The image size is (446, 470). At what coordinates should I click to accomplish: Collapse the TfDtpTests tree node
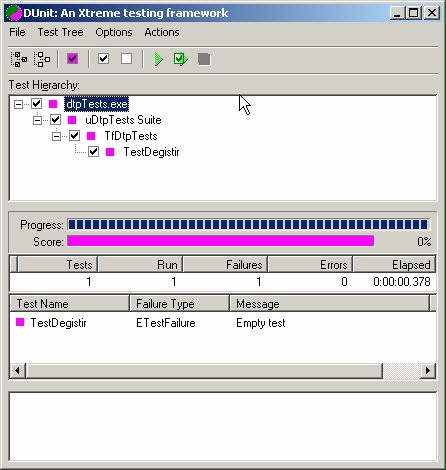coord(56,136)
